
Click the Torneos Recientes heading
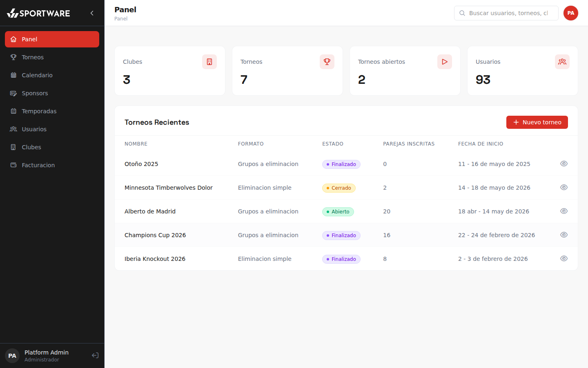point(157,122)
